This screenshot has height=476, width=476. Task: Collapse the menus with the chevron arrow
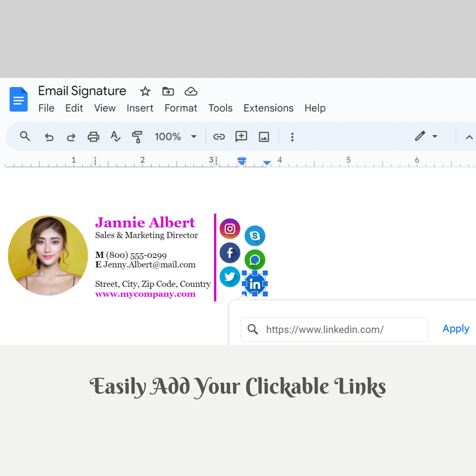pyautogui.click(x=469, y=137)
